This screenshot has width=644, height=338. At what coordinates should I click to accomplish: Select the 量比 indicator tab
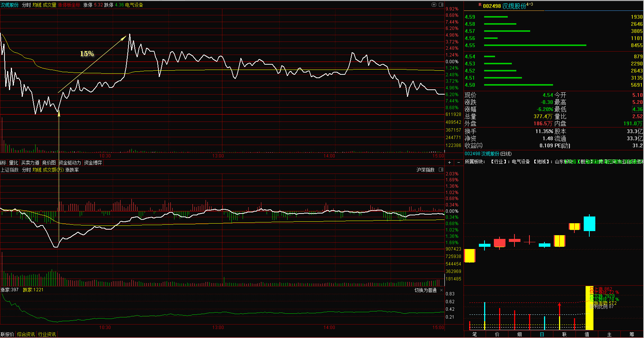pos(13,163)
